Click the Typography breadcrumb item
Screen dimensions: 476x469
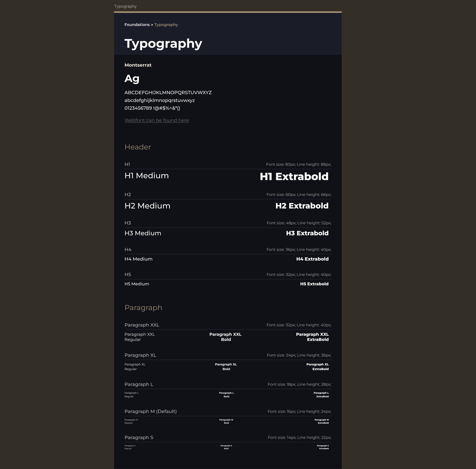pos(166,25)
